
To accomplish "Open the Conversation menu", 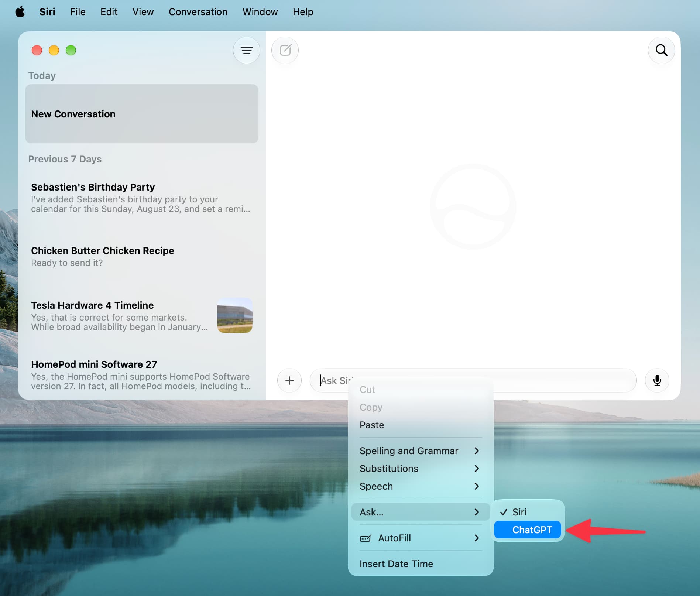I will coord(198,12).
